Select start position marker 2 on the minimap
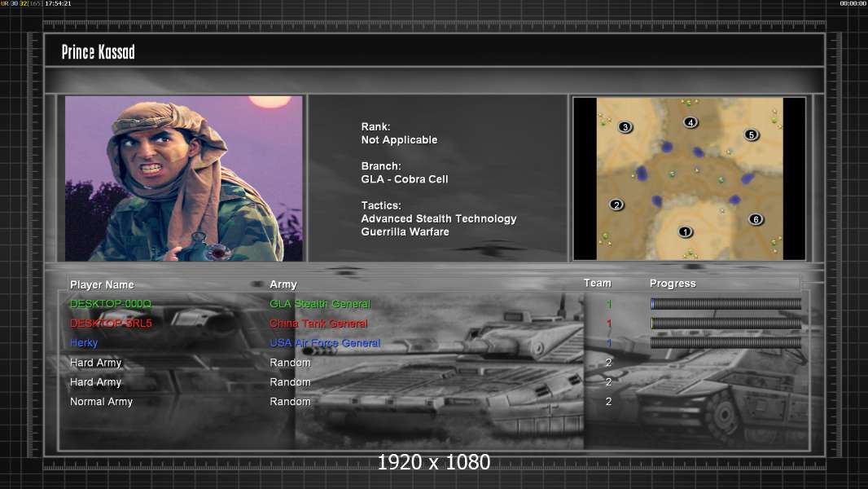868x489 pixels. pos(616,205)
